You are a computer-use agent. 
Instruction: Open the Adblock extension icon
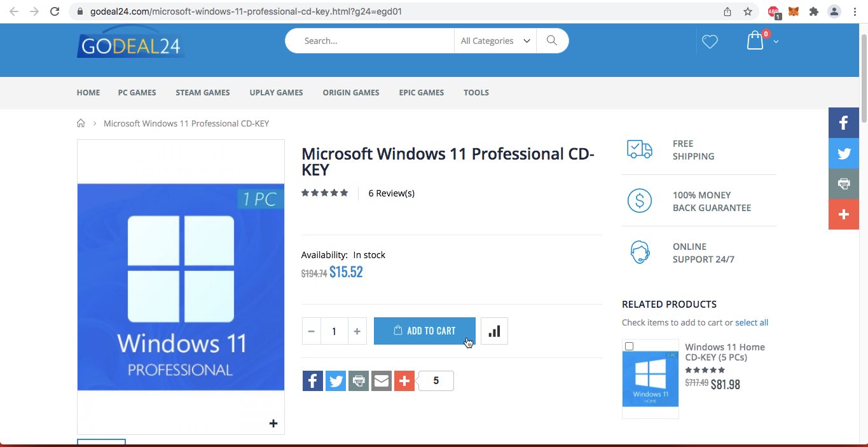pyautogui.click(x=774, y=12)
